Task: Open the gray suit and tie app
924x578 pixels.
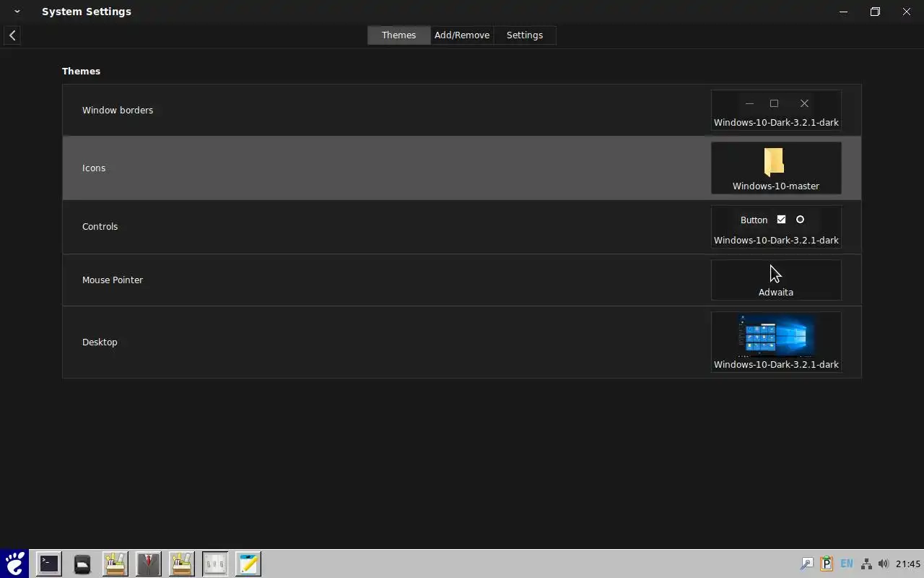Action: pos(148,564)
